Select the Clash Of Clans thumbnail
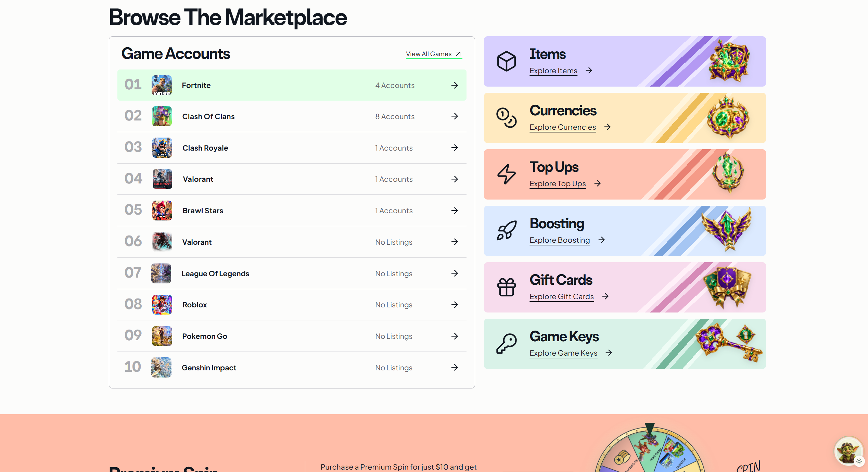The image size is (868, 472). coord(162,116)
